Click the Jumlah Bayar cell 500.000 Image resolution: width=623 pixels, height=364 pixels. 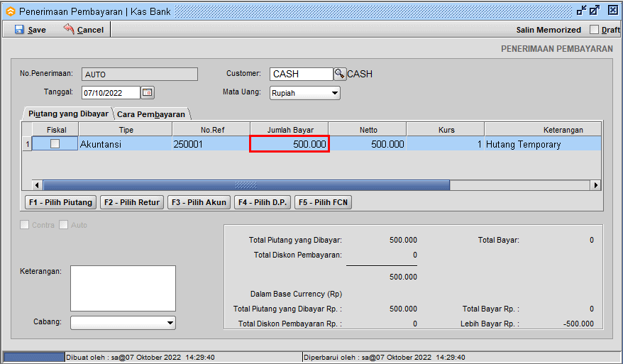point(290,144)
